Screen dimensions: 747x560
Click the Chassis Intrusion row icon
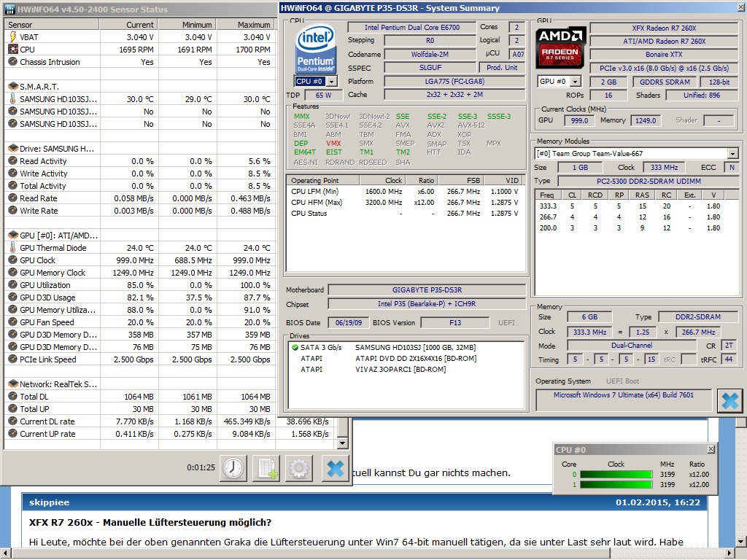(13, 62)
